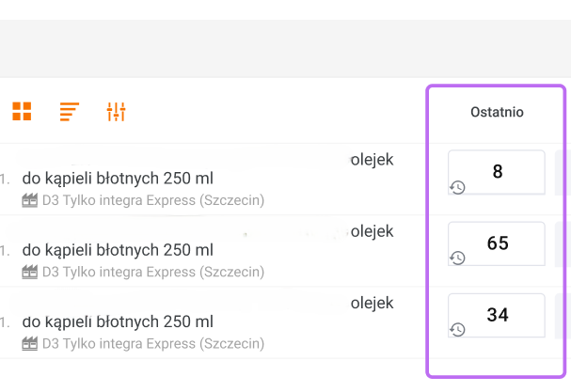Click the history icon beside value 34
Viewport: 571px width, 392px height.
[457, 329]
